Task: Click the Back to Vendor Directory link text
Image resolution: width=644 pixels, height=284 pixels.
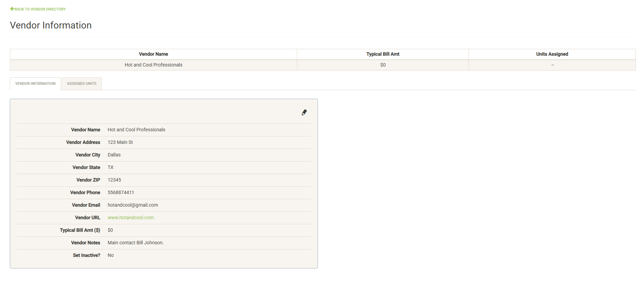Action: coord(40,9)
